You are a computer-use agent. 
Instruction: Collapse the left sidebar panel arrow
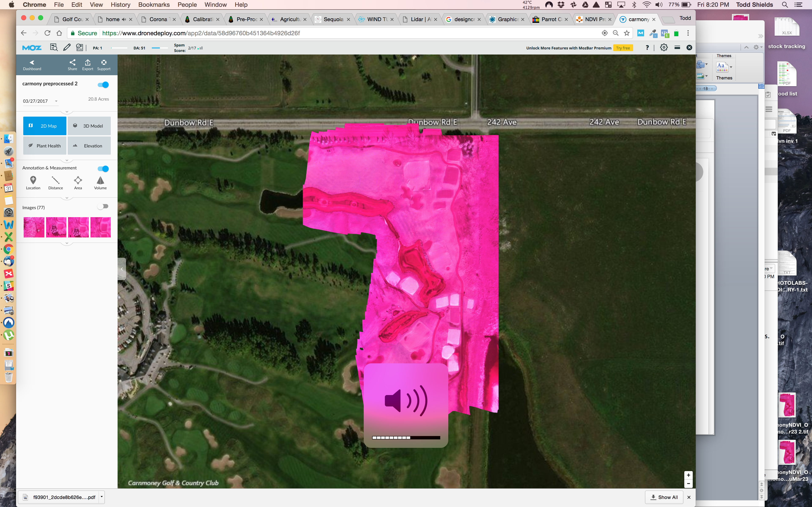(122, 269)
